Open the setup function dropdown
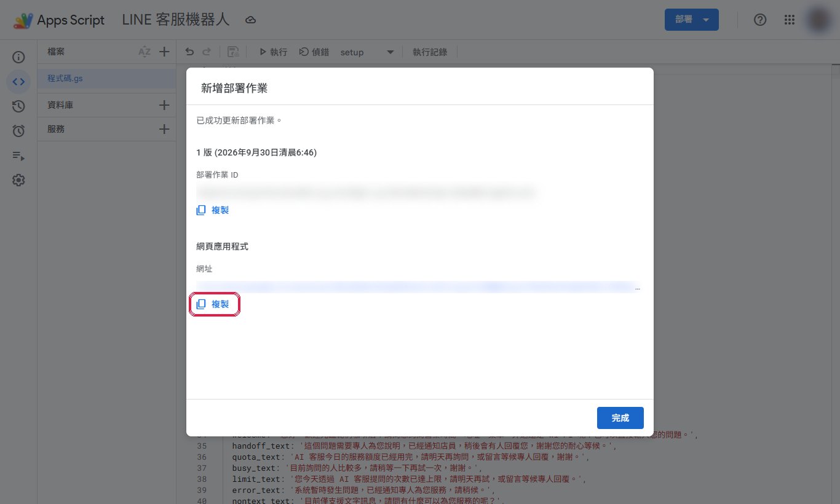 coord(367,52)
